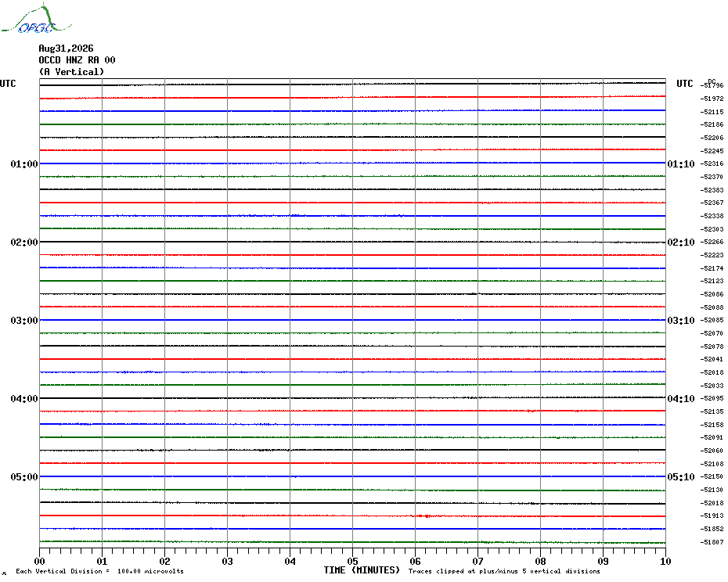Screen dimensions: 728x582
Task: Click the (A Vertical) channel label
Action: pyautogui.click(x=71, y=72)
